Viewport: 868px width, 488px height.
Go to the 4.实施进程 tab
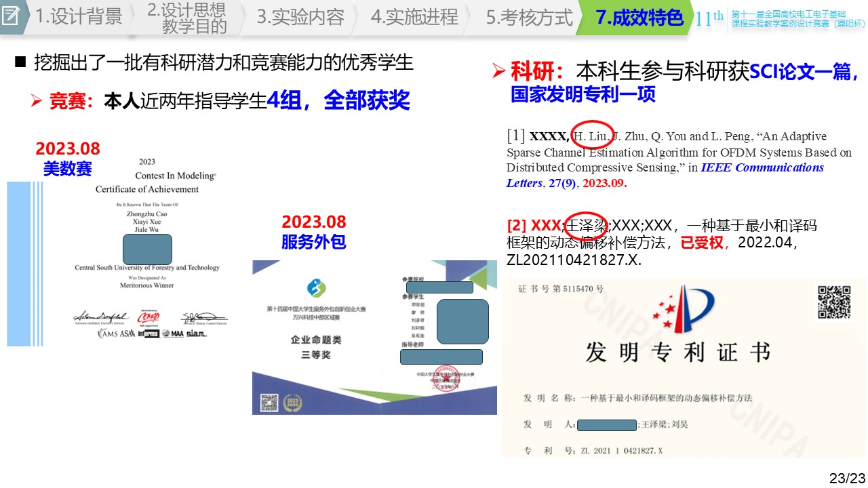pos(414,17)
